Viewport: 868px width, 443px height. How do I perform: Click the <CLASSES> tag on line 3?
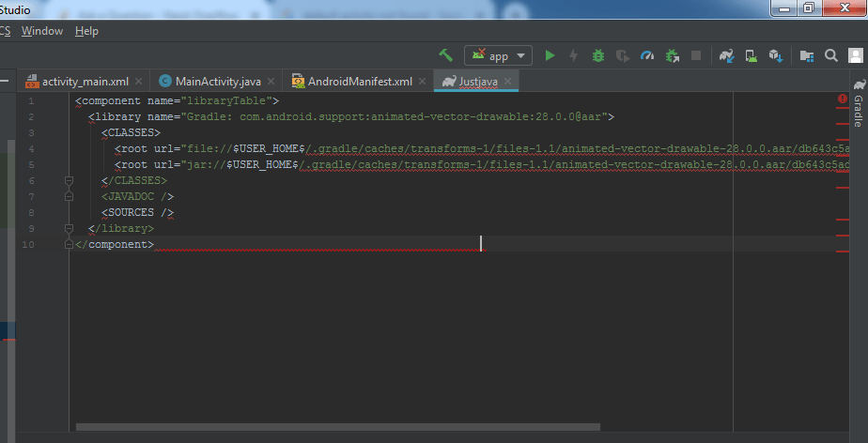click(131, 132)
